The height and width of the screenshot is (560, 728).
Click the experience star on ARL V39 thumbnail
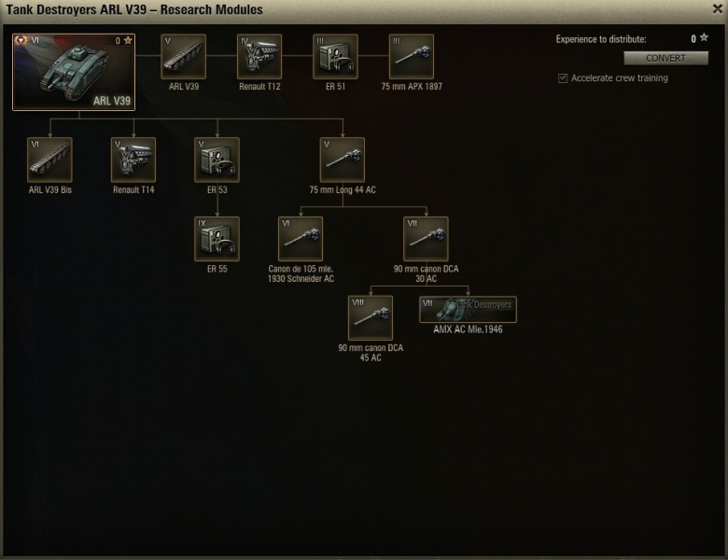click(x=128, y=40)
